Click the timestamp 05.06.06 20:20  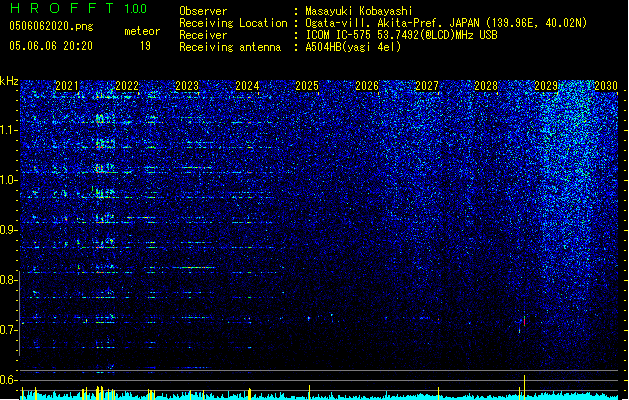point(51,46)
